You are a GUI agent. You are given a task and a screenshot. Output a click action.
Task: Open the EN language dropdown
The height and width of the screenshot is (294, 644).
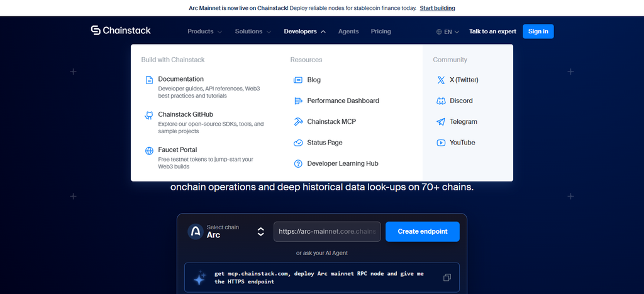(448, 31)
